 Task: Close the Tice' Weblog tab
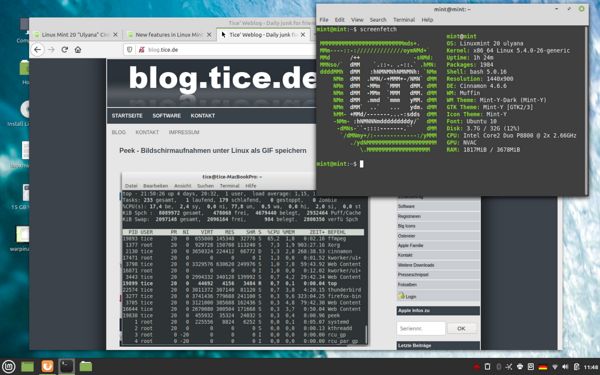pyautogui.click(x=303, y=35)
